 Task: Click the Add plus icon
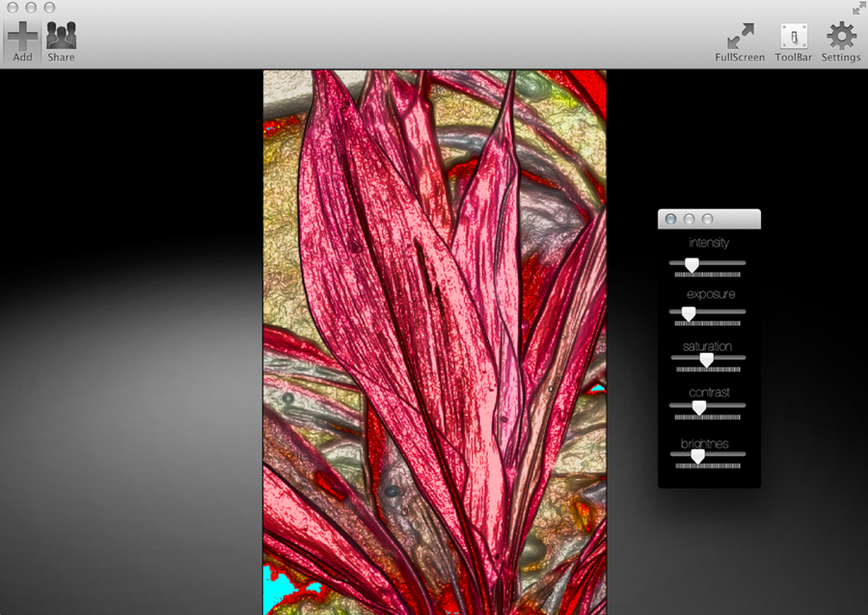pyautogui.click(x=22, y=37)
